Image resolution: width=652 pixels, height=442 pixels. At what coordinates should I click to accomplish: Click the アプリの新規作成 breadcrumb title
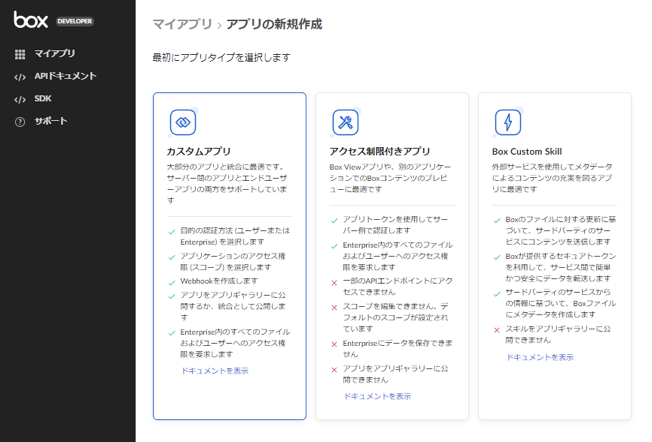click(x=274, y=24)
